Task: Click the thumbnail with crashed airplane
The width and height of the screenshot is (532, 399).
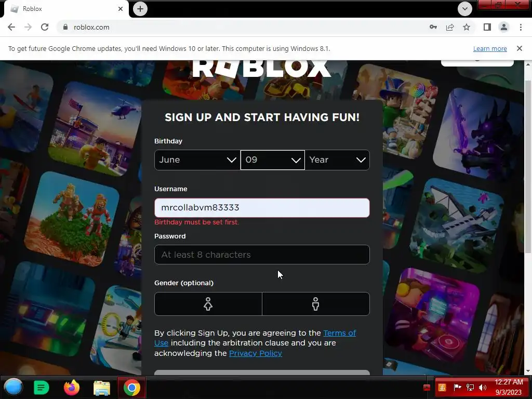Action: tap(457, 225)
